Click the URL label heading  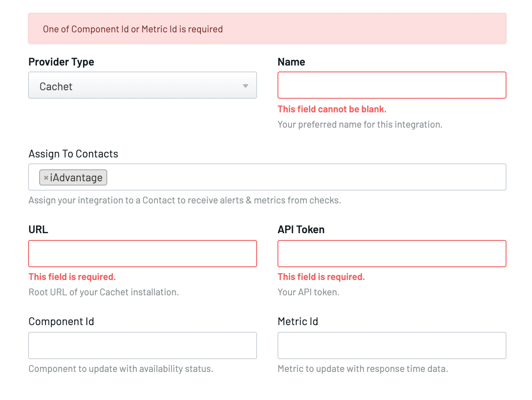tap(38, 229)
